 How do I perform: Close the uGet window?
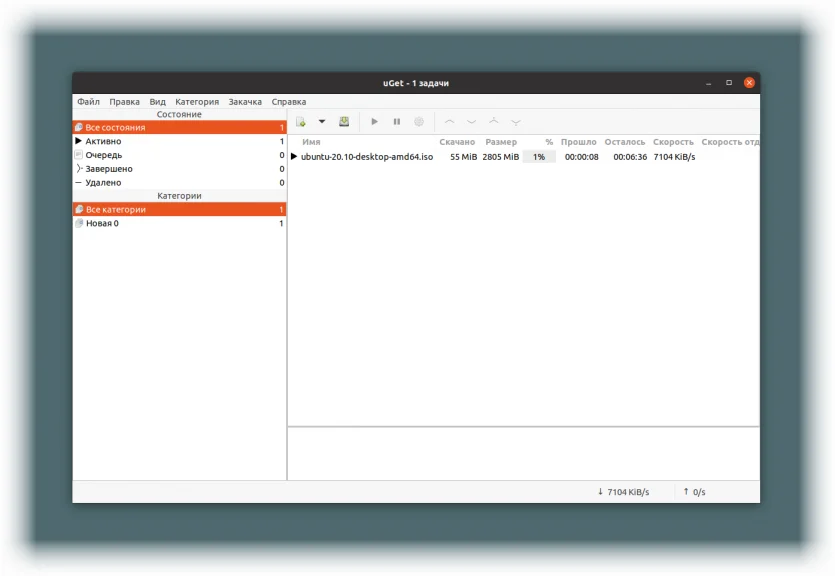click(749, 83)
